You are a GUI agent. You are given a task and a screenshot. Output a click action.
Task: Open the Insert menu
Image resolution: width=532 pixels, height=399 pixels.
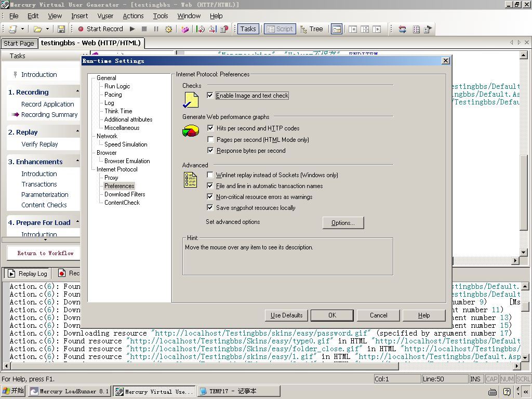79,16
